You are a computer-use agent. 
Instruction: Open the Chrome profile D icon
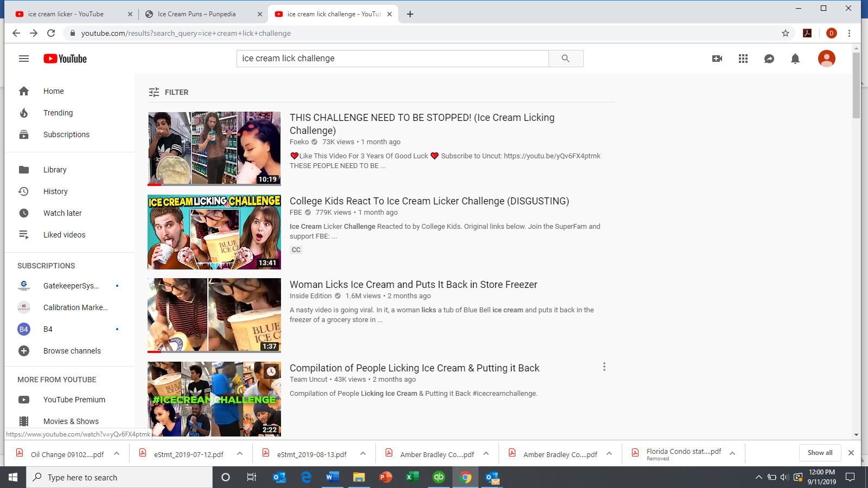pyautogui.click(x=832, y=33)
